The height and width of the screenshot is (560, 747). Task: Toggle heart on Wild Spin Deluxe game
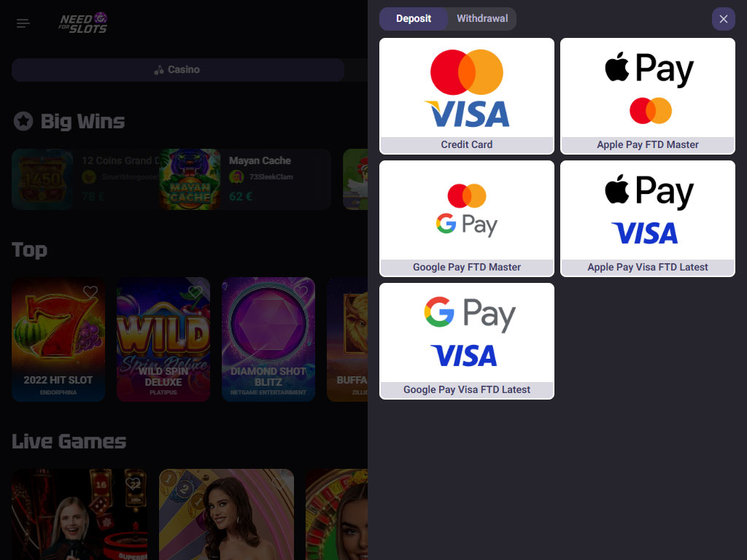coord(196,292)
